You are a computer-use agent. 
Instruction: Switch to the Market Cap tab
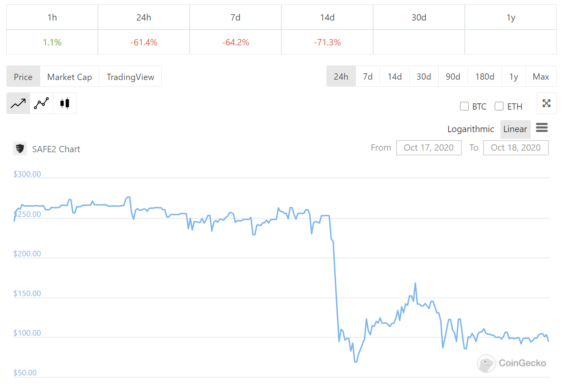tap(69, 77)
